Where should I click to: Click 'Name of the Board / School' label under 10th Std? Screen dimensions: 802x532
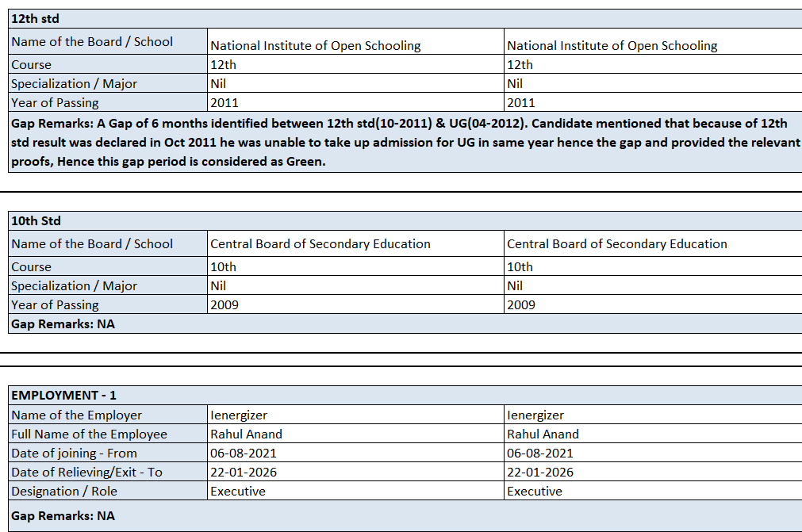pyautogui.click(x=92, y=244)
